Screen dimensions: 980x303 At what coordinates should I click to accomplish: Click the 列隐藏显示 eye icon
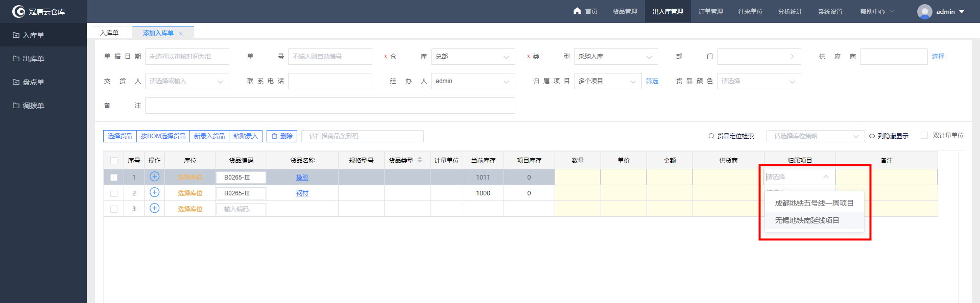coord(872,136)
